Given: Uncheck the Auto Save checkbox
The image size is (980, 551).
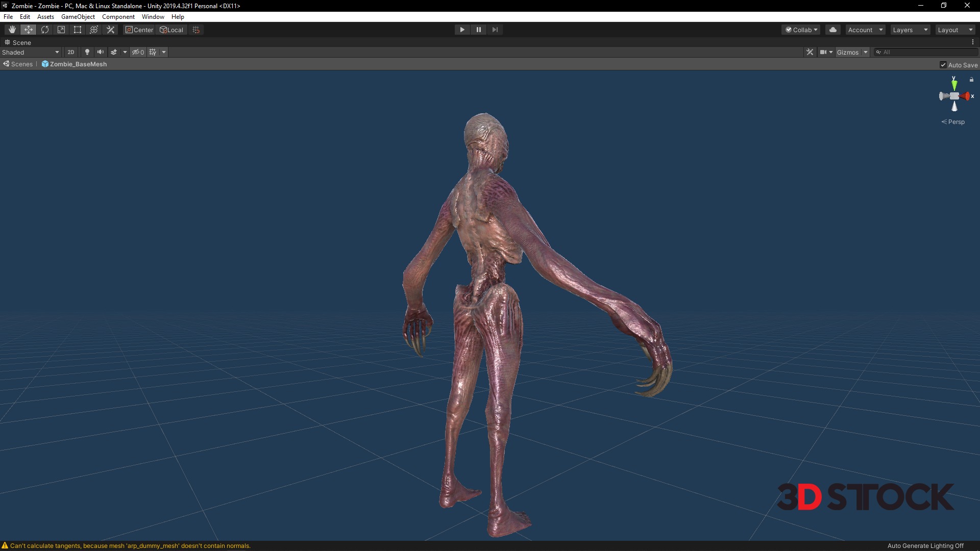Looking at the screenshot, I should (943, 65).
